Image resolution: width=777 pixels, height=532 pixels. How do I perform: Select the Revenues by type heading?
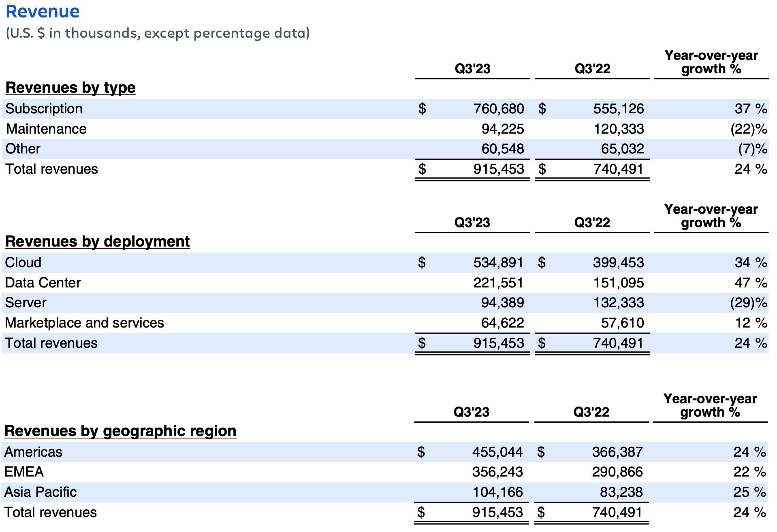tap(70, 87)
